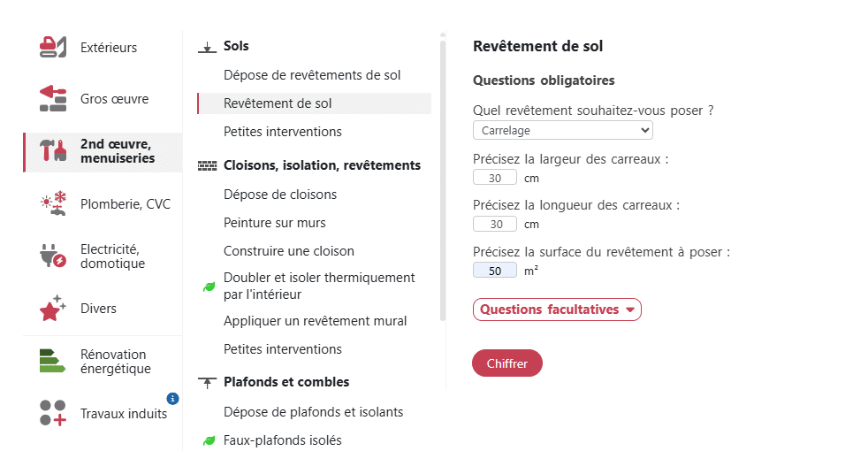Select Dépose de revêtements de sol
The image size is (868, 451).
(x=312, y=75)
